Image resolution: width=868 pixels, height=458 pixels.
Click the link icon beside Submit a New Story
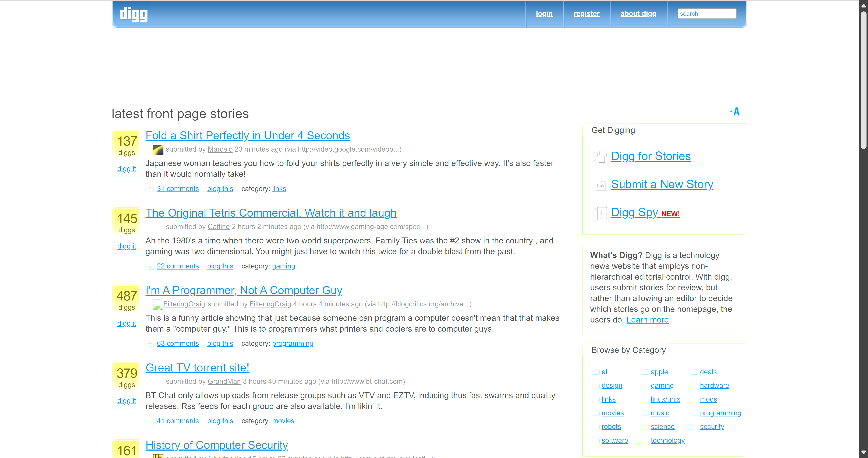(x=600, y=185)
